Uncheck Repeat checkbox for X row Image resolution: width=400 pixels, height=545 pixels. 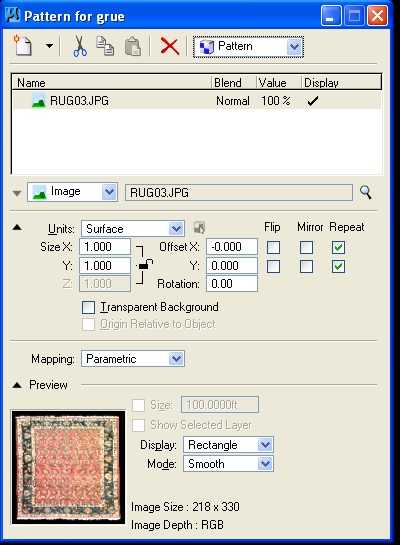click(338, 247)
